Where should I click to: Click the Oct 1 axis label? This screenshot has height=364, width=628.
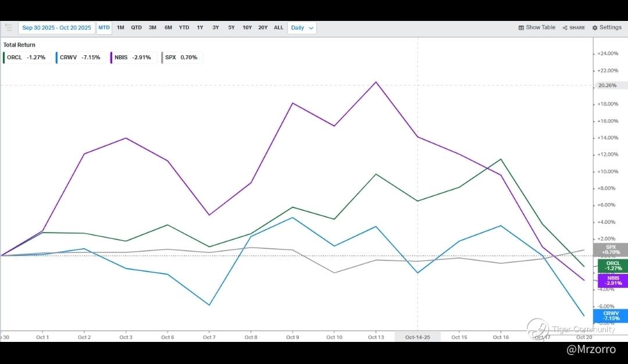point(42,337)
